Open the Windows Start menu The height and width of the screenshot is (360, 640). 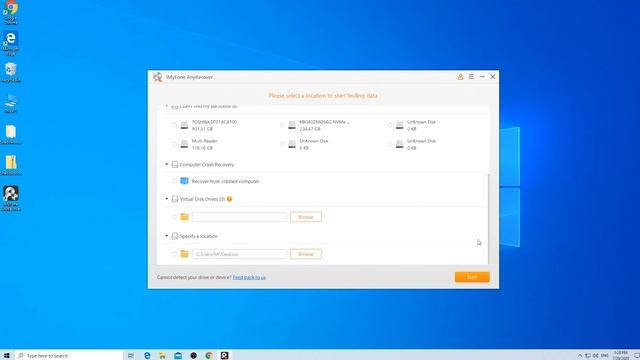(7, 356)
